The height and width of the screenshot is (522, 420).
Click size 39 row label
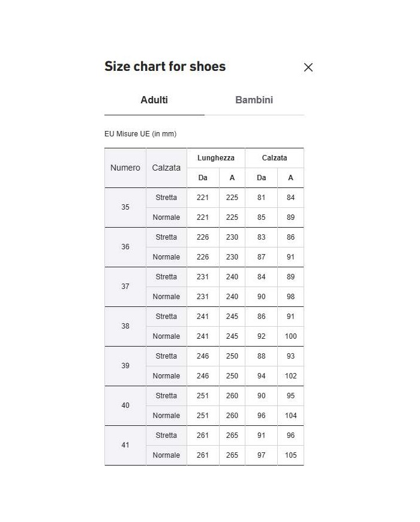125,366
